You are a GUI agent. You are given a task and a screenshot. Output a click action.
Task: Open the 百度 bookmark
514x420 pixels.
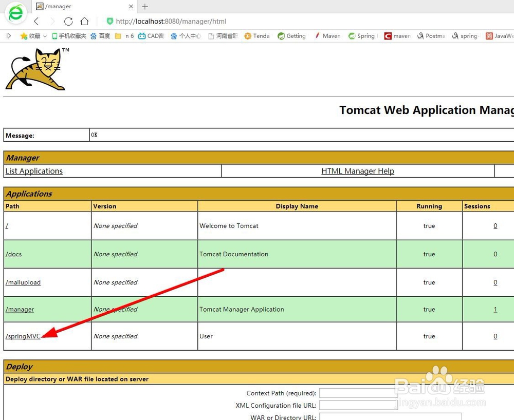[100, 35]
